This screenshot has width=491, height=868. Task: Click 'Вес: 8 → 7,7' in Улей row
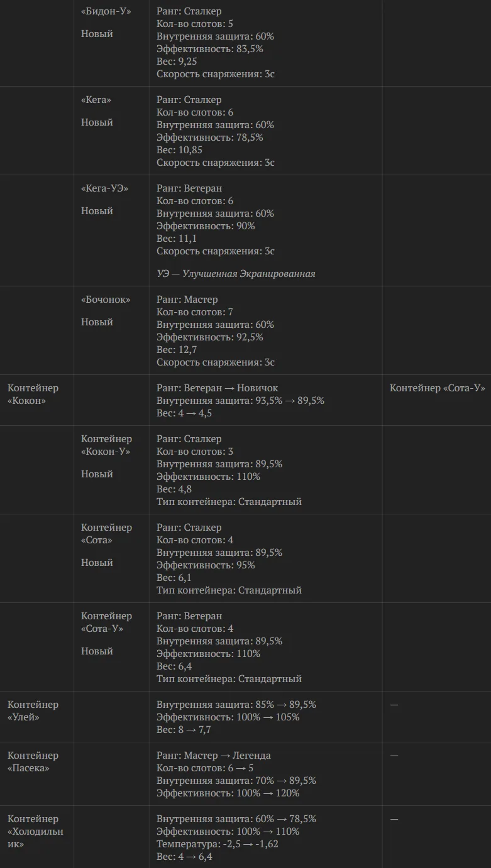184,730
